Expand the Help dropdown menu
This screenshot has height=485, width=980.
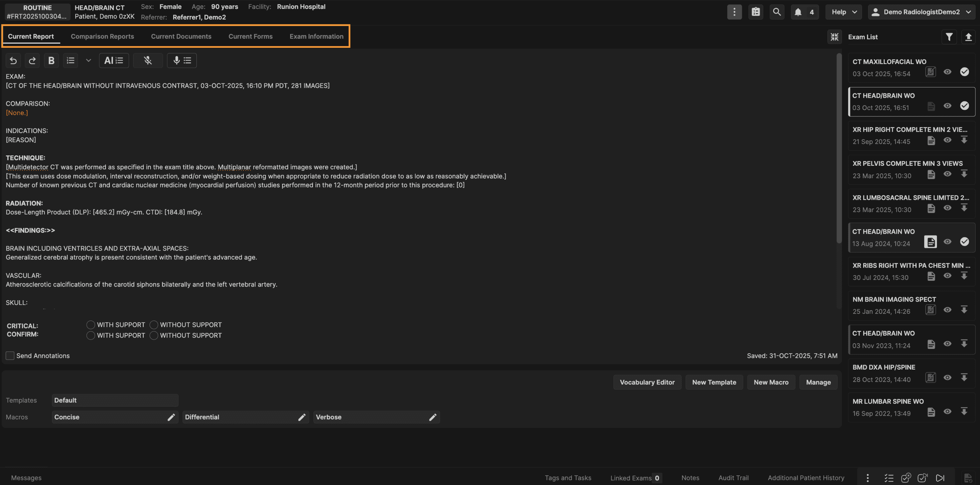point(844,12)
